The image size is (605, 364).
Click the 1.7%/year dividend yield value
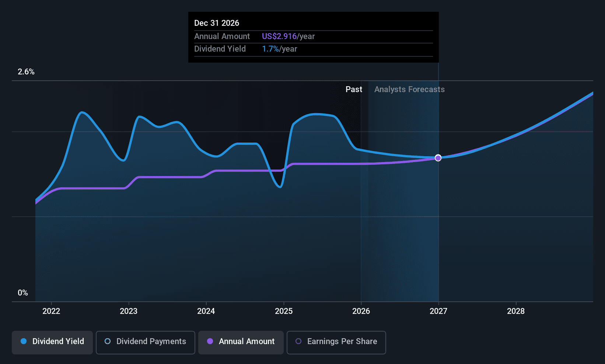pos(279,49)
